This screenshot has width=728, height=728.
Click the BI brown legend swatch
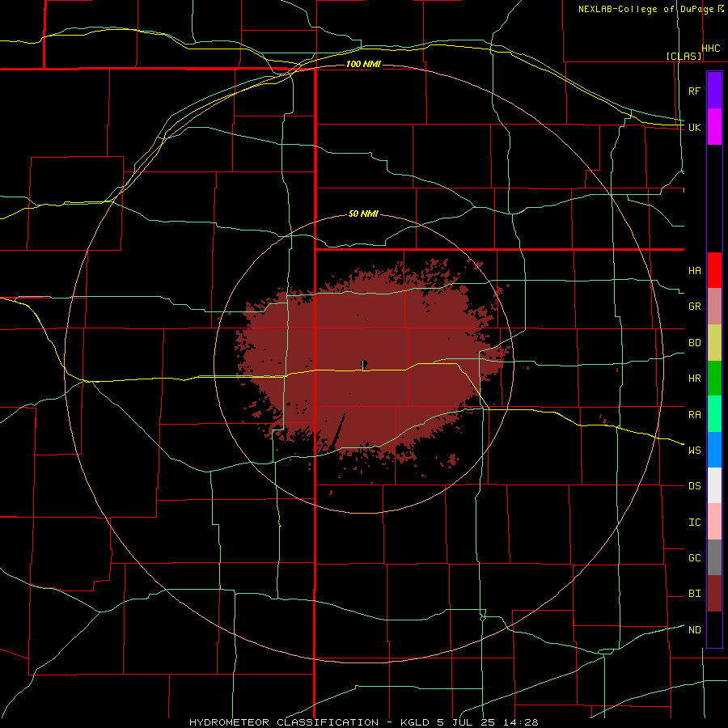(x=714, y=594)
